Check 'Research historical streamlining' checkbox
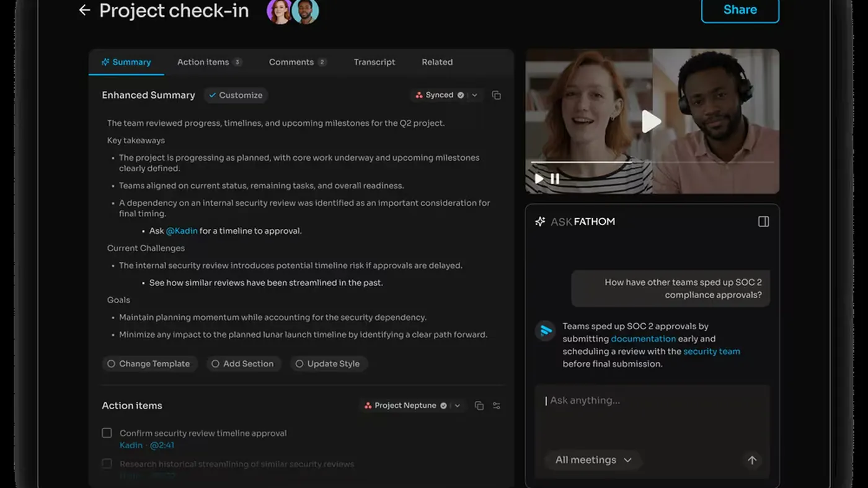 107,464
